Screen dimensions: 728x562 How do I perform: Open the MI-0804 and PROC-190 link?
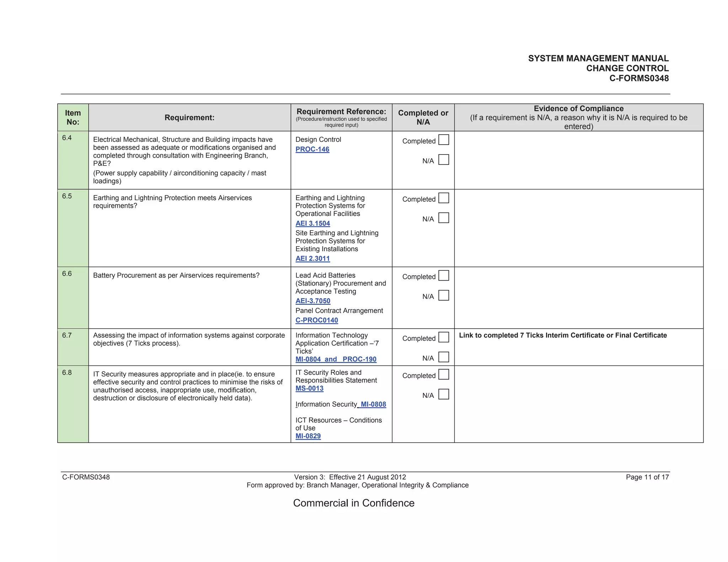[336, 359]
